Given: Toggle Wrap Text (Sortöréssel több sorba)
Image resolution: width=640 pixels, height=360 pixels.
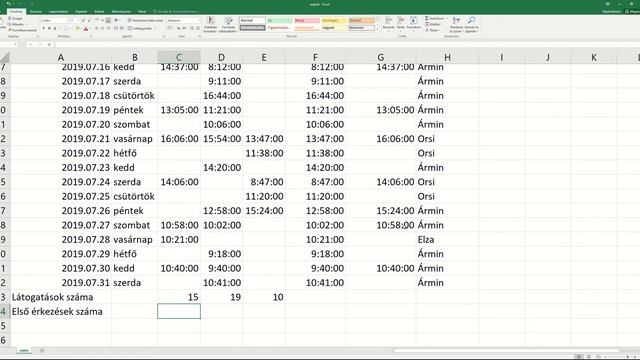Looking at the screenshot, I should [x=145, y=20].
